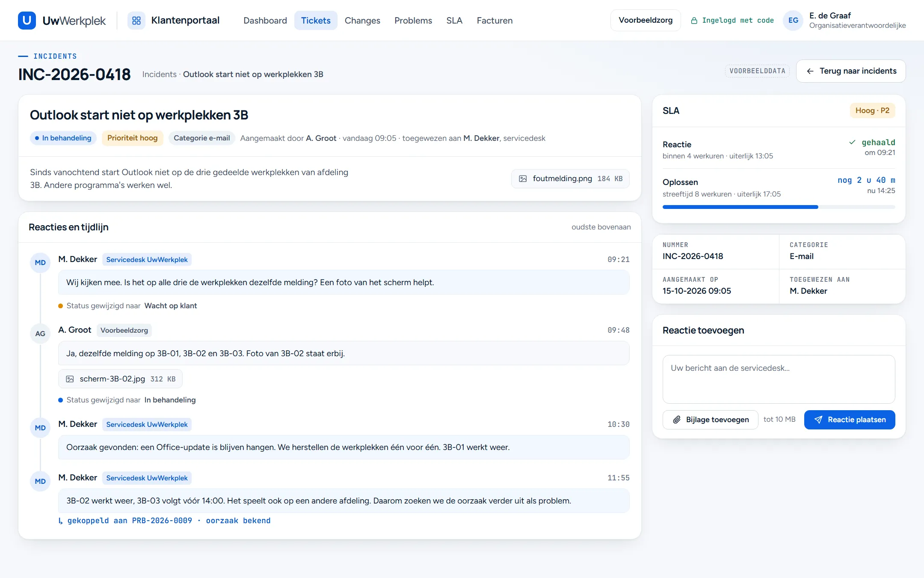Click the Categorie e-mail badge
924x578 pixels.
pos(201,138)
